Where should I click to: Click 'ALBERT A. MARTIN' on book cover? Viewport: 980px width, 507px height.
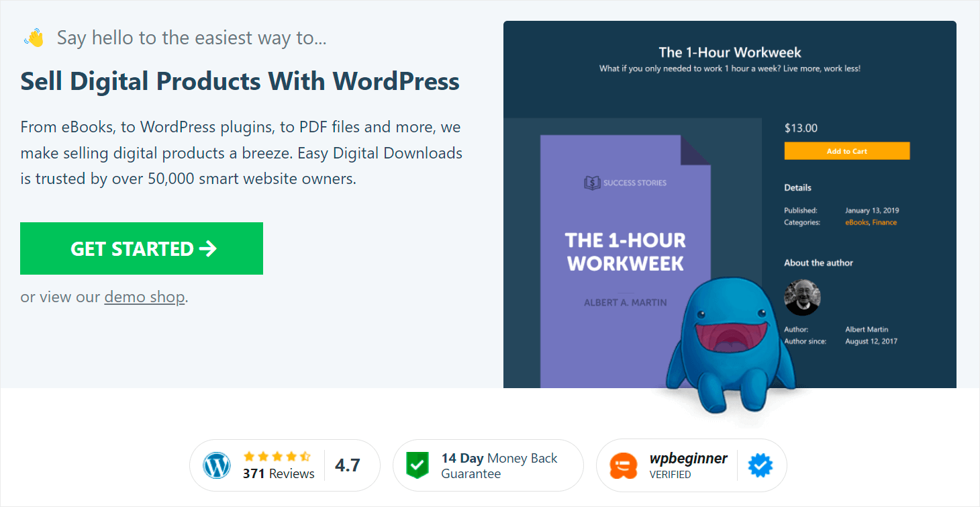click(625, 302)
